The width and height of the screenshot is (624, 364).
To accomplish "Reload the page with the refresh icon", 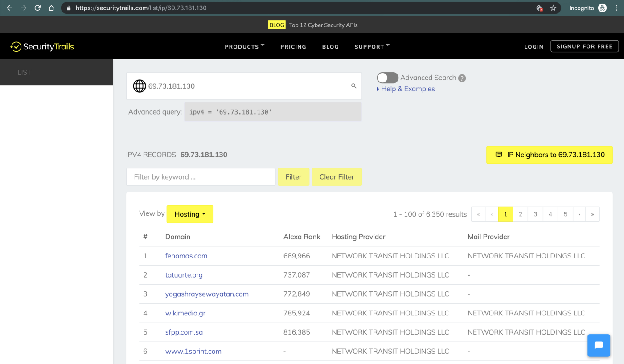I will click(x=38, y=8).
